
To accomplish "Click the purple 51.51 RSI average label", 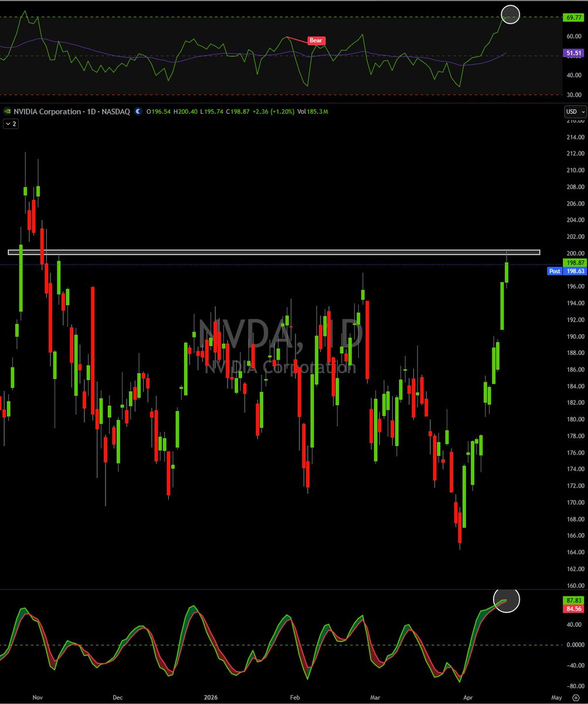I will (573, 53).
